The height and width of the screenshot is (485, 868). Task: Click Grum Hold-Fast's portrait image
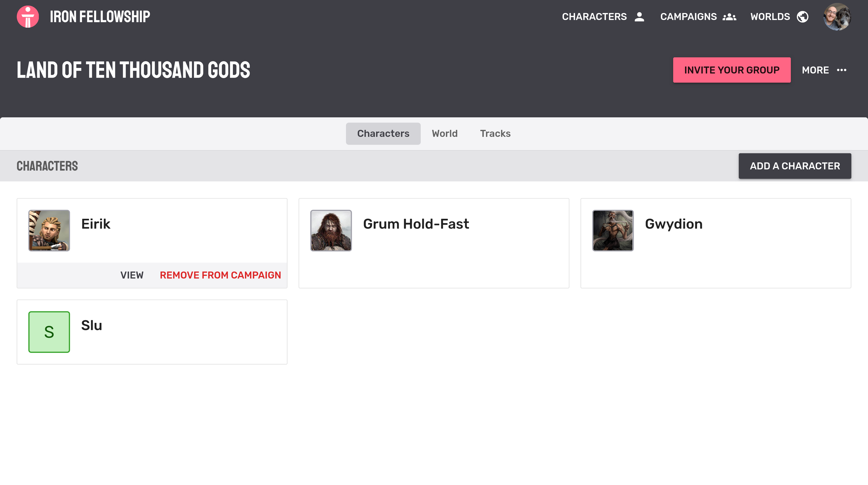[331, 230]
